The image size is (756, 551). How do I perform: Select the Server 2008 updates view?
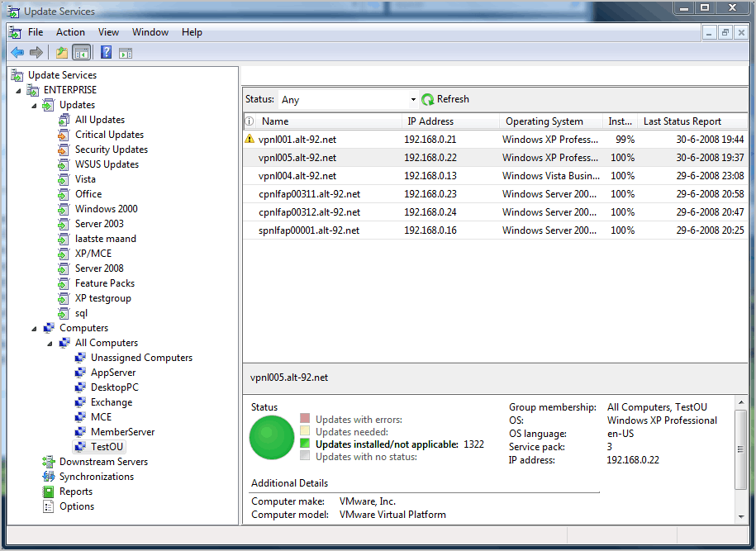pos(99,268)
